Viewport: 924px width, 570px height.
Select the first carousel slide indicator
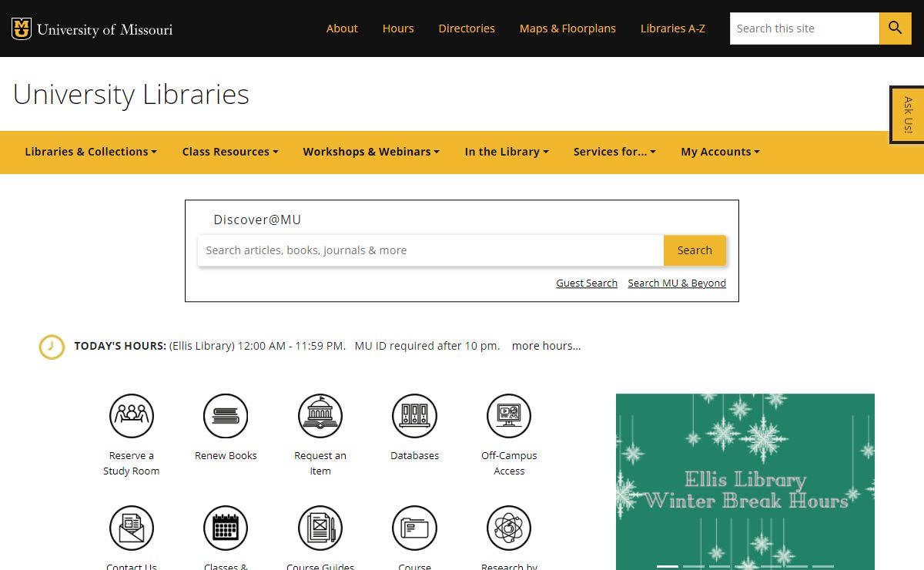pos(668,566)
